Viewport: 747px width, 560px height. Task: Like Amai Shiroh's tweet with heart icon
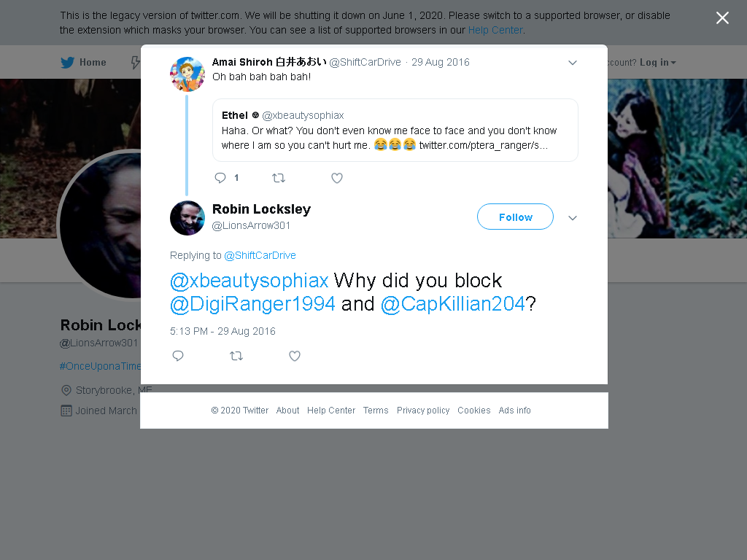point(337,178)
